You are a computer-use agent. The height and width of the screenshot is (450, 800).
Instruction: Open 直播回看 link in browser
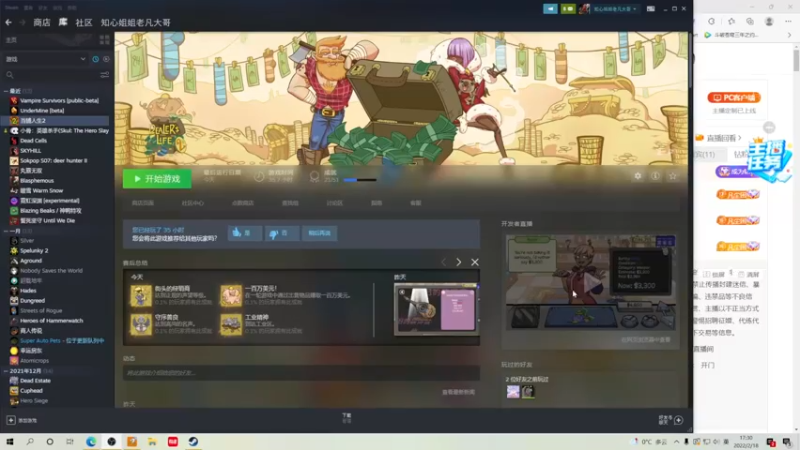pos(721,138)
